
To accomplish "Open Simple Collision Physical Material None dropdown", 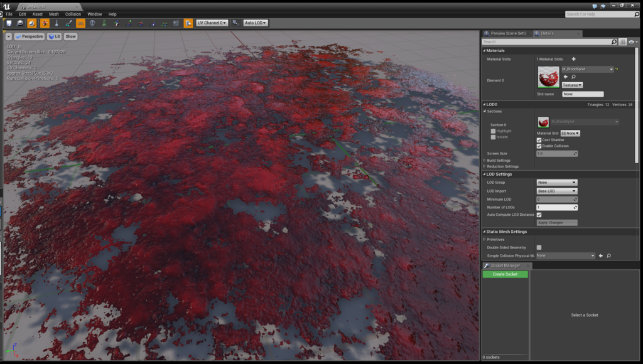I will point(566,256).
